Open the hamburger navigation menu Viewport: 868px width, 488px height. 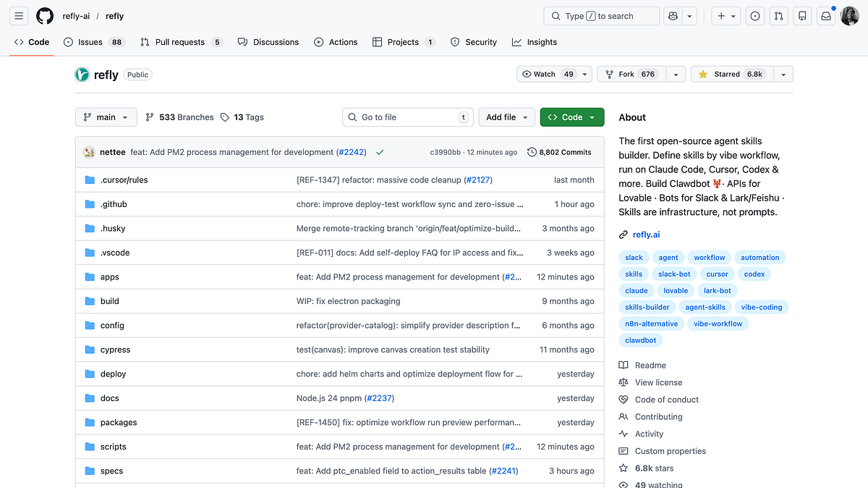(x=19, y=16)
